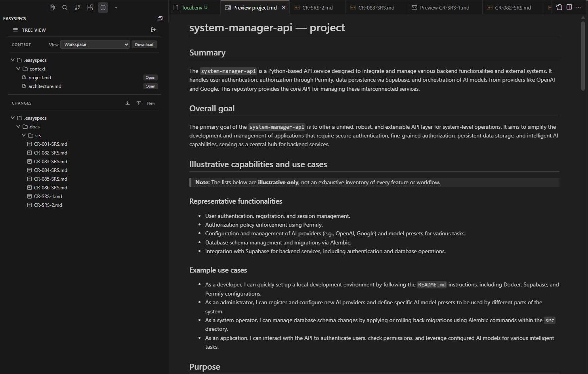The width and height of the screenshot is (588, 374).
Task: Click the Show Source file icon in editor toolbar
Action: (559, 7)
